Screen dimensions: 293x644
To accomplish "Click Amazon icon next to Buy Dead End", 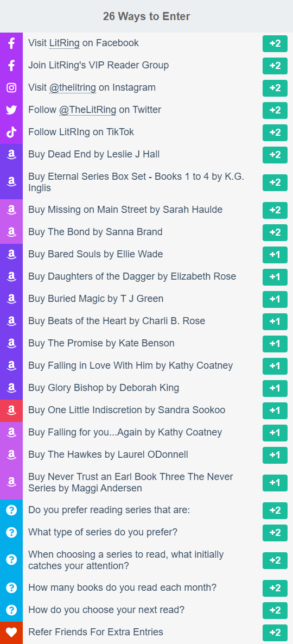I will [11, 154].
